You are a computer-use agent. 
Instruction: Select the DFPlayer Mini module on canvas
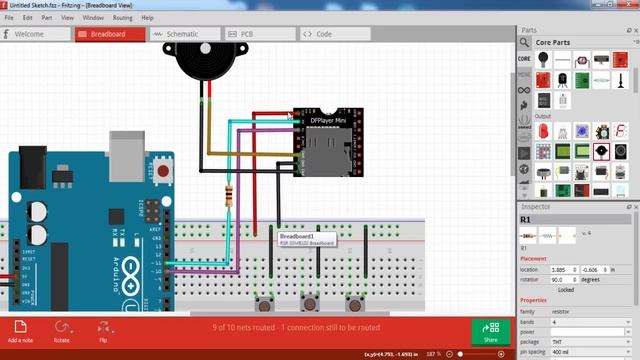(x=328, y=142)
